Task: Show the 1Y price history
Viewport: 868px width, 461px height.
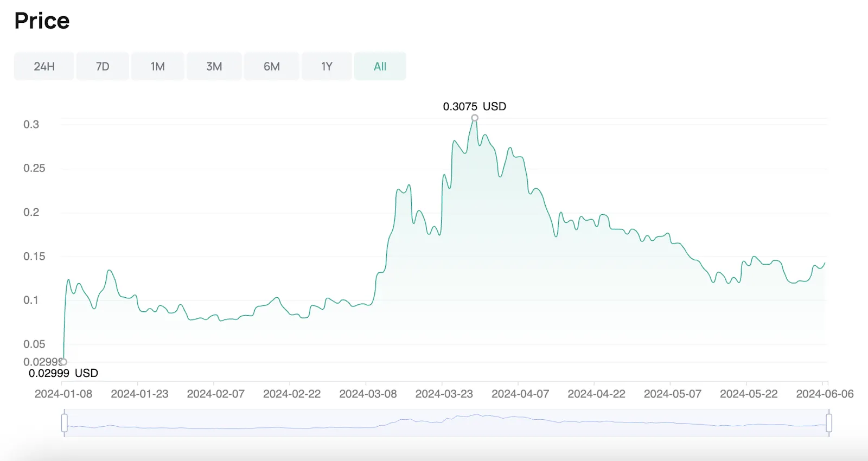Action: click(x=327, y=66)
